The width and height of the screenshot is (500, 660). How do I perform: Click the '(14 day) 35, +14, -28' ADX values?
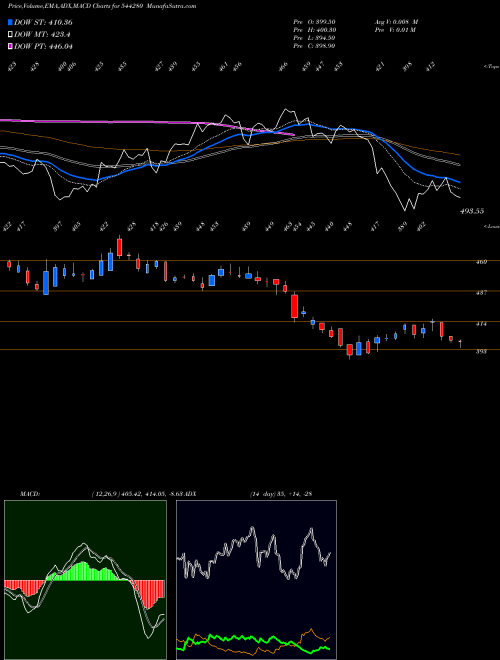coord(281,494)
